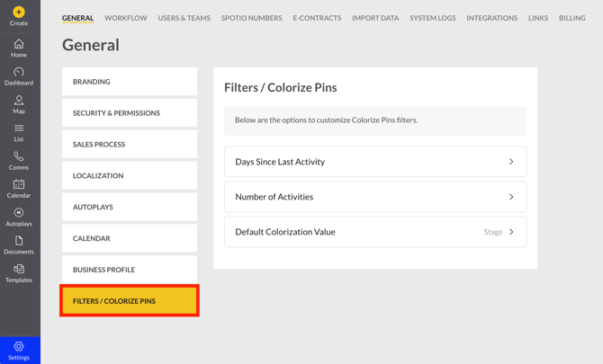Select Localization section
The height and width of the screenshot is (364, 603).
coord(130,175)
